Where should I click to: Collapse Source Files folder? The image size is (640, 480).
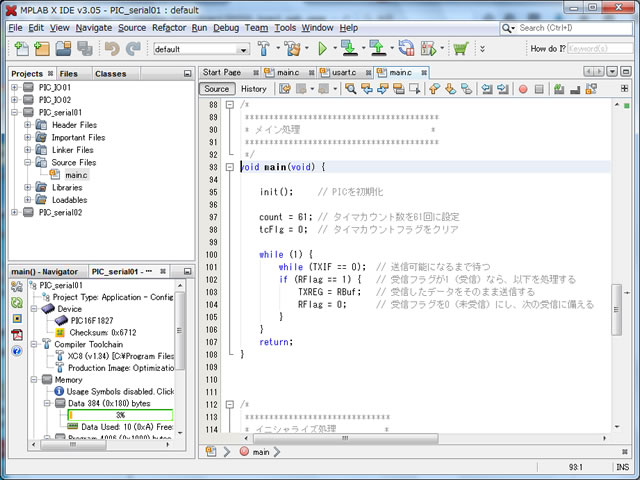(x=27, y=162)
